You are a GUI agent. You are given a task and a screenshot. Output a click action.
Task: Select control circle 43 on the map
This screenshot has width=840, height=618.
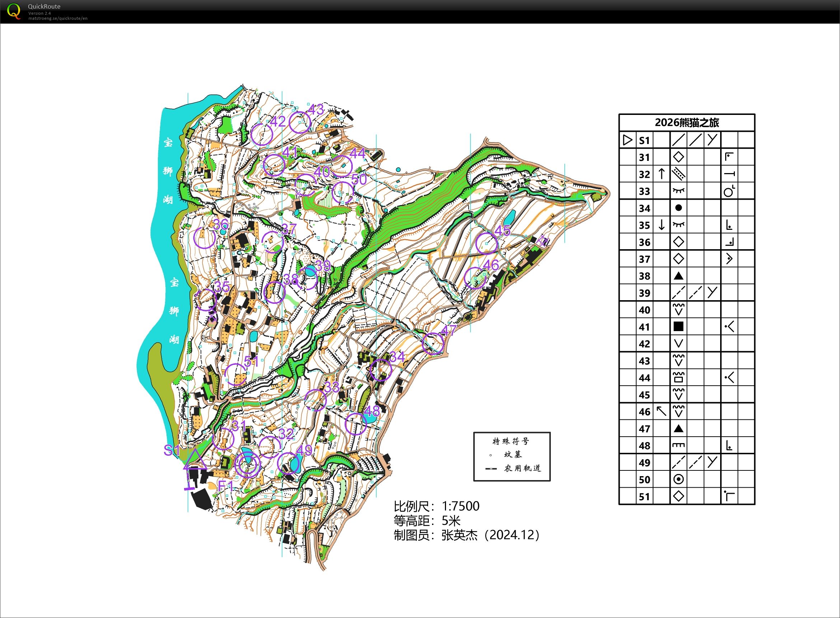click(300, 122)
